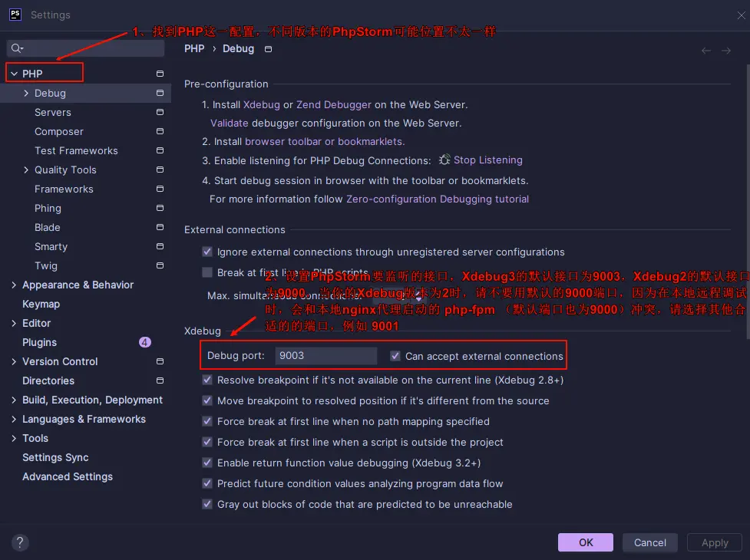
Task: Click the PhpStorm logo in the title bar
Action: coord(15,15)
